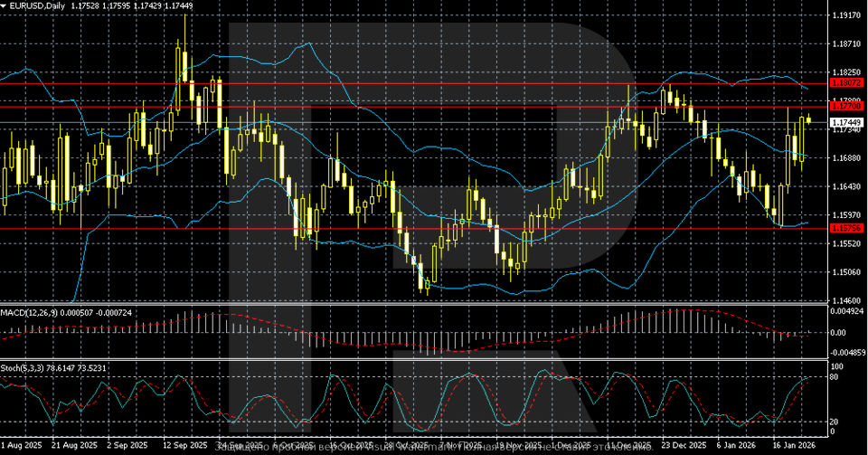Image resolution: width=868 pixels, height=455 pixels.
Task: Click the 1.19170 price scale value
Action: (845, 15)
